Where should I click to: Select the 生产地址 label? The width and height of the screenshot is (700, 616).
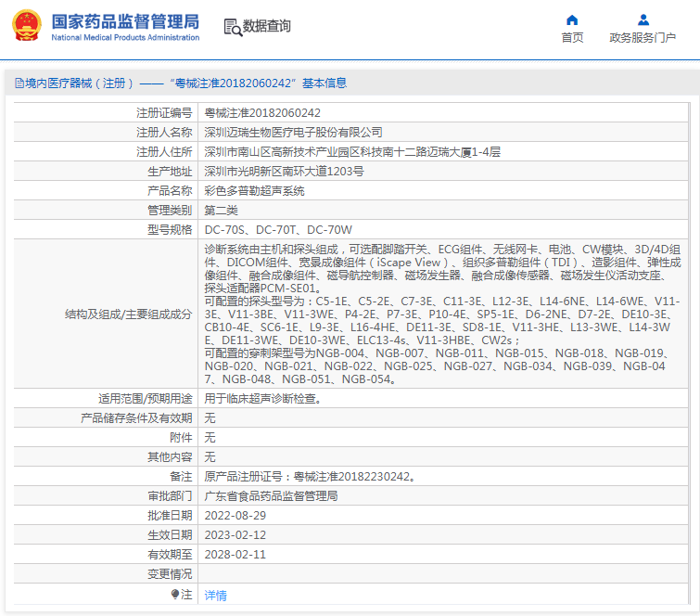[170, 171]
